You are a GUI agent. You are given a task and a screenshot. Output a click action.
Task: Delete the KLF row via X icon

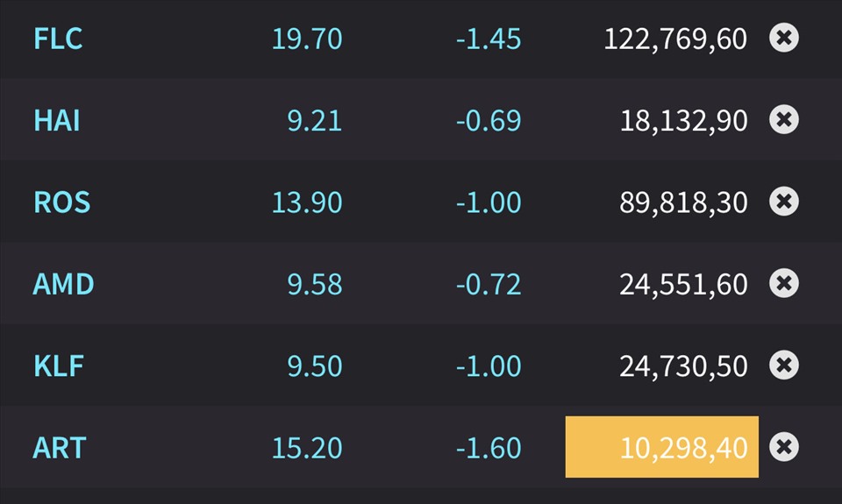784,365
